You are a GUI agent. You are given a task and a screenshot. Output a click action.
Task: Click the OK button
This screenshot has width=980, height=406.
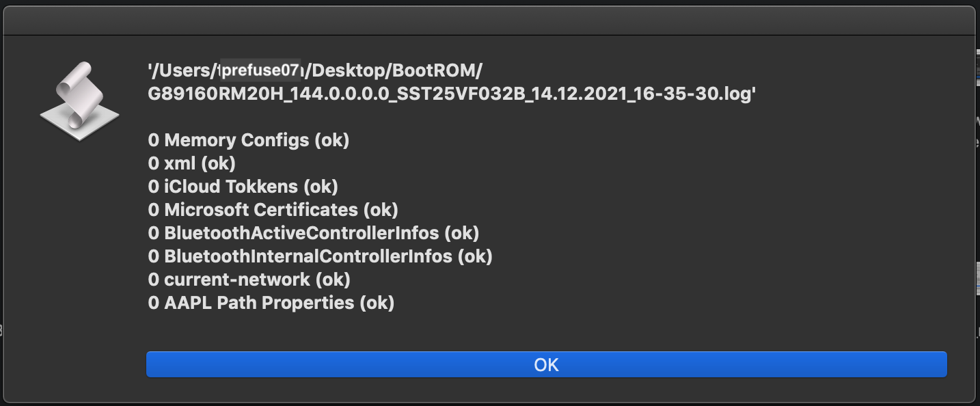tap(546, 364)
